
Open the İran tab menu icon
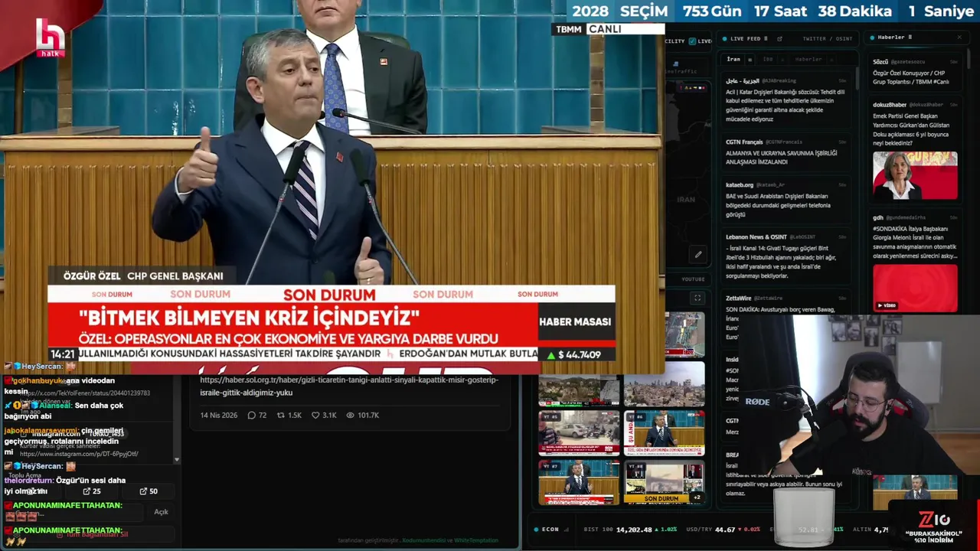pos(750,59)
